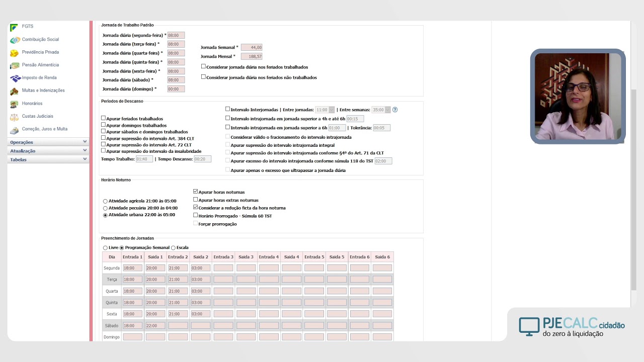Click the Tolerância time field
This screenshot has width=644, height=362.
(x=382, y=128)
